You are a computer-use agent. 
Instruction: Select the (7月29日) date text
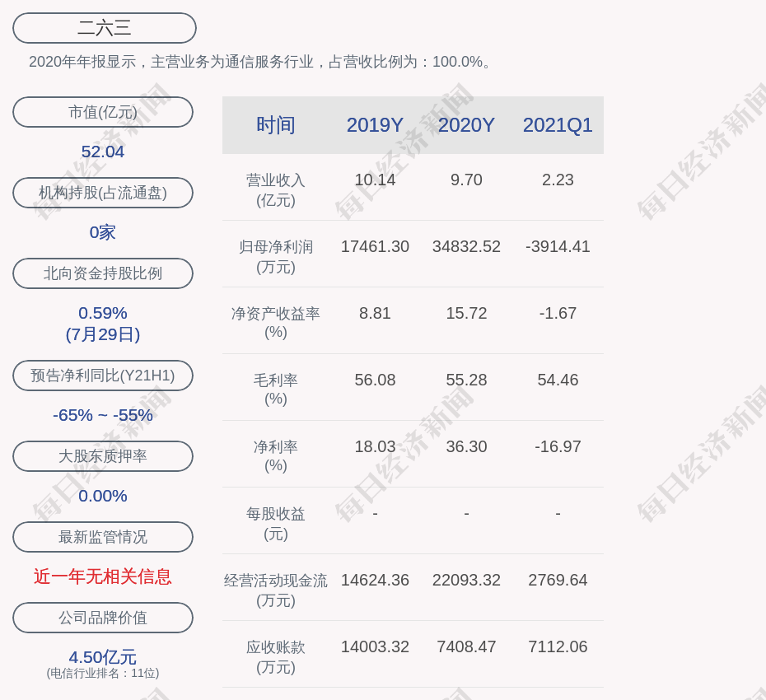(x=103, y=334)
